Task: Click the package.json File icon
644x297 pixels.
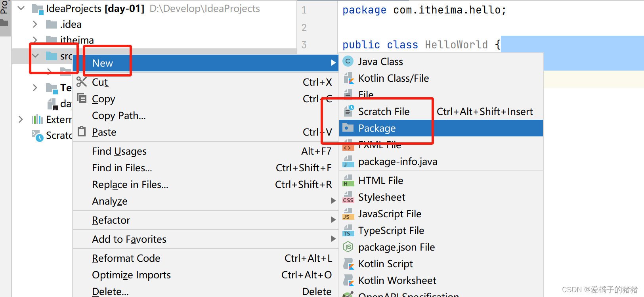Action: pyautogui.click(x=348, y=247)
